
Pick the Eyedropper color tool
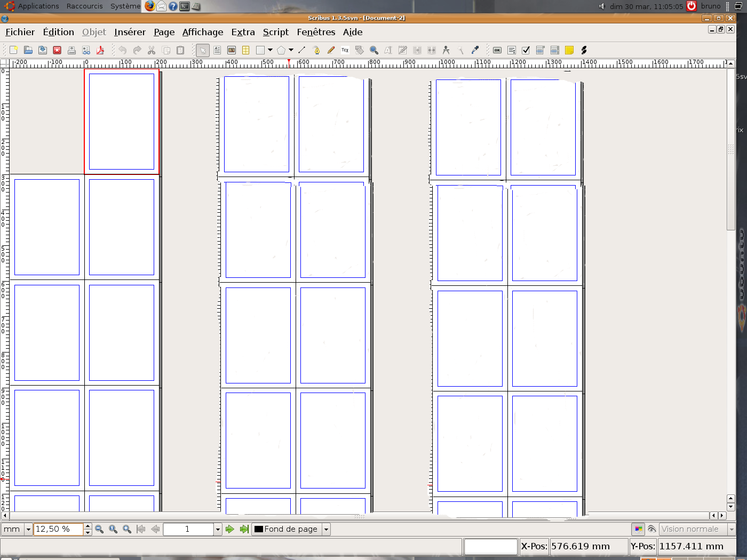pos(475,50)
